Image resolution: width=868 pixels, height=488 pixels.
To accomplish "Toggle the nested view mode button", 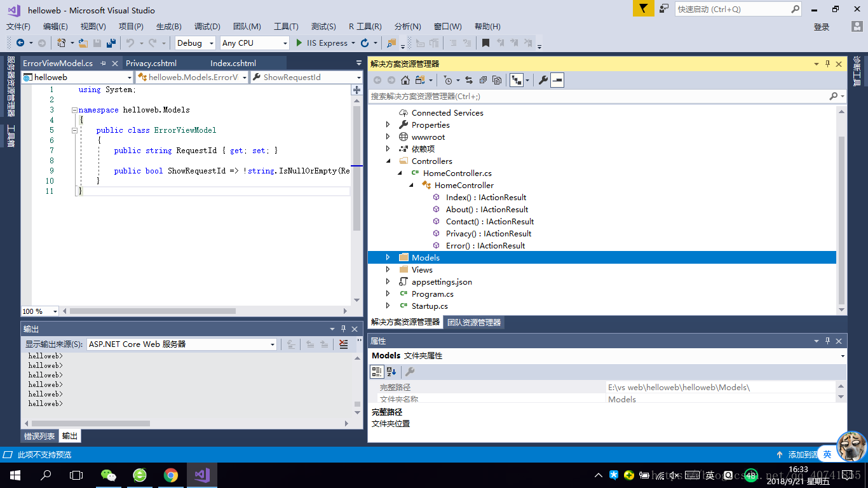I will click(517, 80).
